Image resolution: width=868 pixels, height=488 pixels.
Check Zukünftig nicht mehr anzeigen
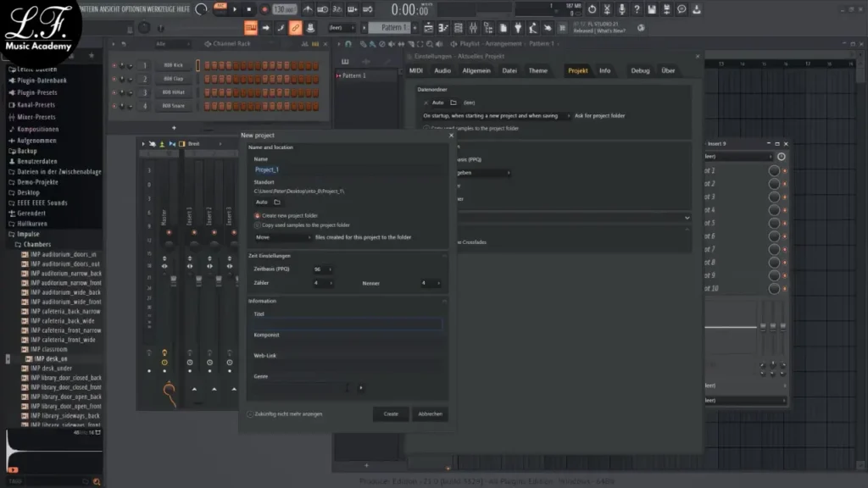251,414
